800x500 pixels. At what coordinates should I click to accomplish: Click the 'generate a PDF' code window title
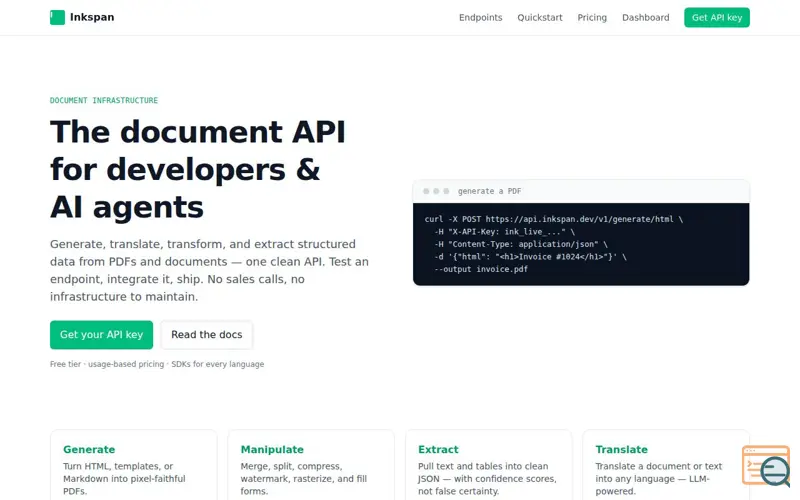pos(489,191)
